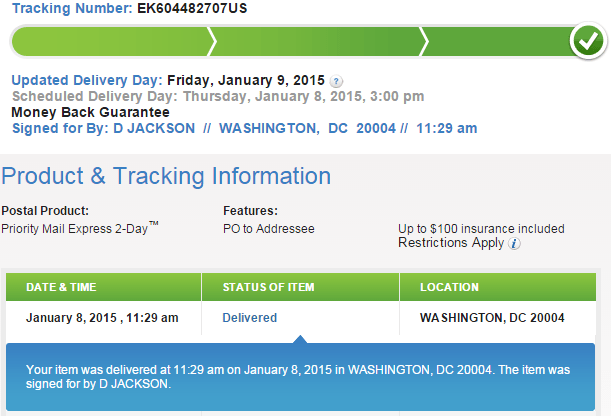Click the Updated Delivery Day label

pos(87,80)
